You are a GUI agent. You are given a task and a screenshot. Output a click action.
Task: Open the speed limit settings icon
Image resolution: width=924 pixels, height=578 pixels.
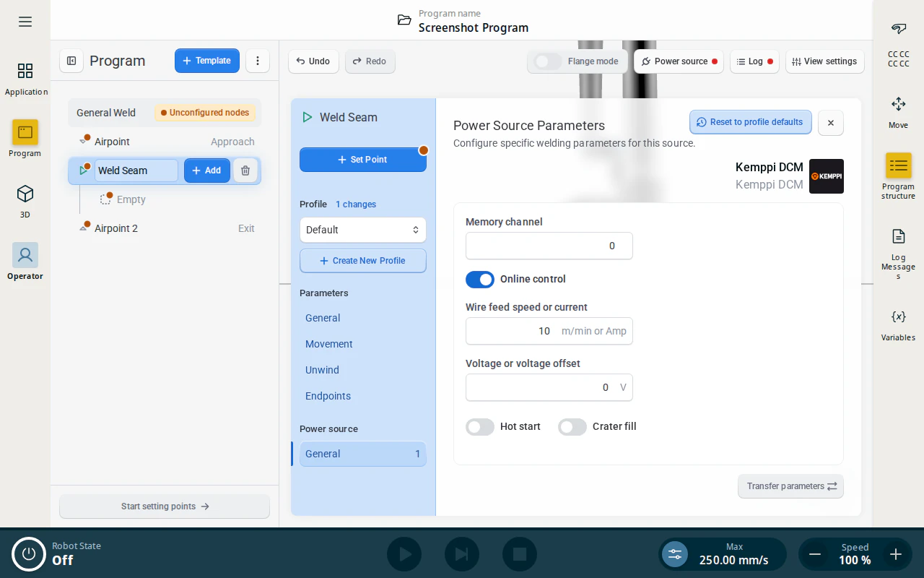[x=675, y=554]
